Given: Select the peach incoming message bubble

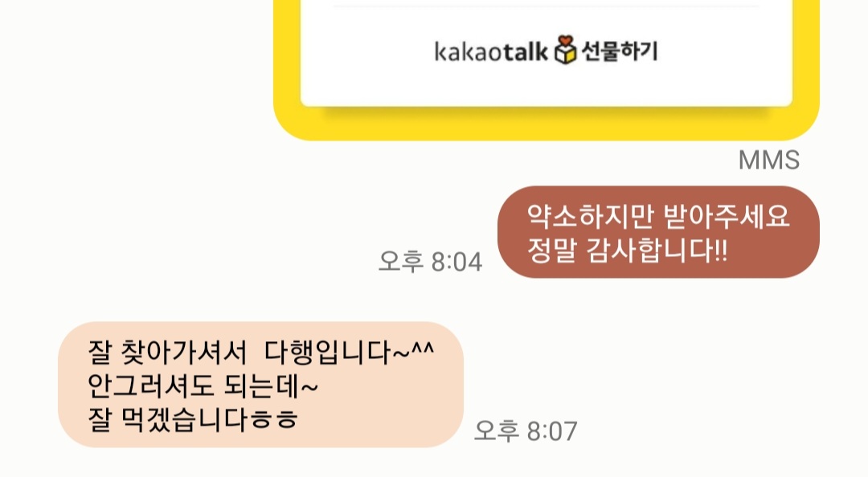Looking at the screenshot, I should pos(260,384).
